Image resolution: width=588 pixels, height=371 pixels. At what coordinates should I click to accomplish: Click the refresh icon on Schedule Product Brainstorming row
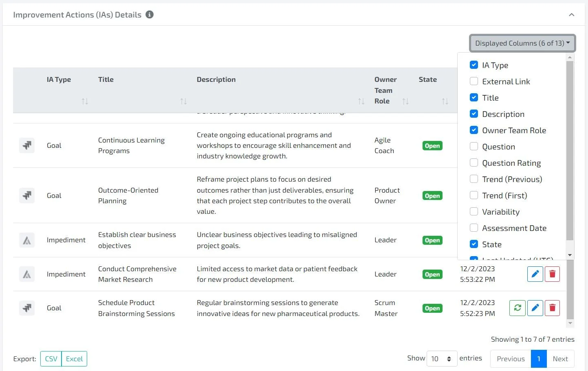pyautogui.click(x=518, y=308)
